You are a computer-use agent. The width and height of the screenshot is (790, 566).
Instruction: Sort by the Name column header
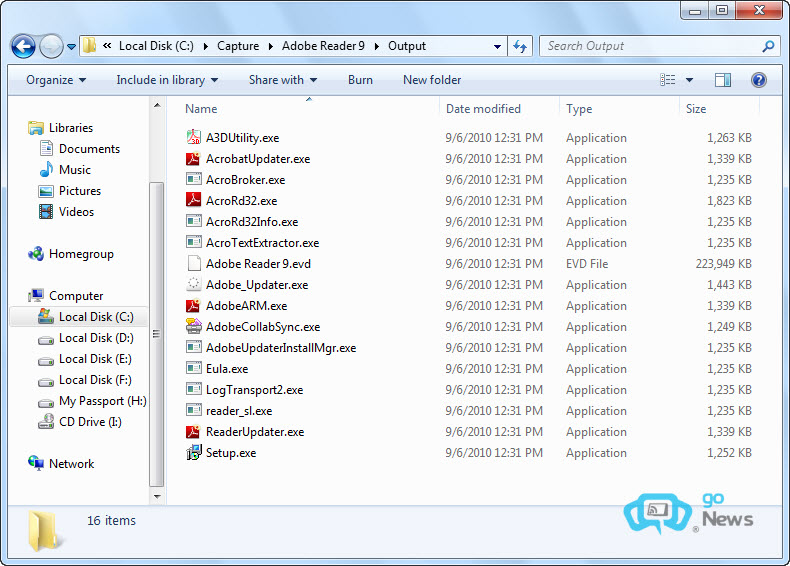201,109
